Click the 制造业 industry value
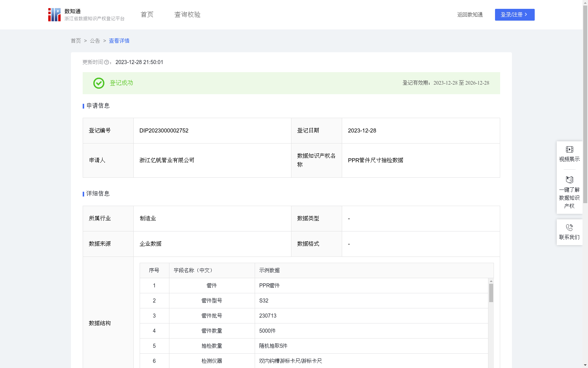The image size is (588, 368). (148, 219)
